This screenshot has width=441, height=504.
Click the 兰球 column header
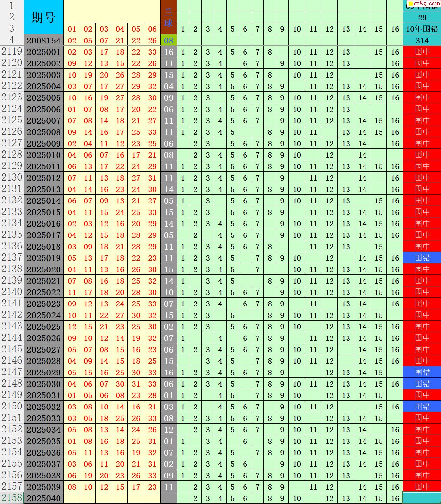[168, 17]
